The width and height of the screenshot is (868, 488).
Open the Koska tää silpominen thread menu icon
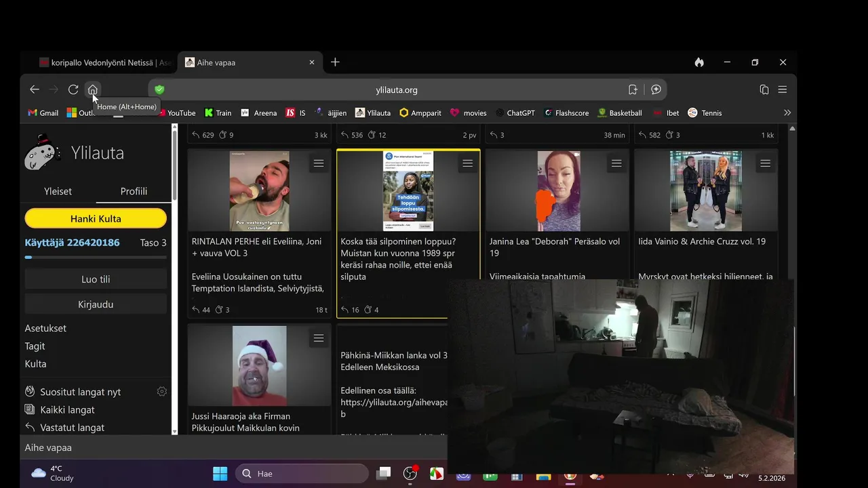click(467, 163)
